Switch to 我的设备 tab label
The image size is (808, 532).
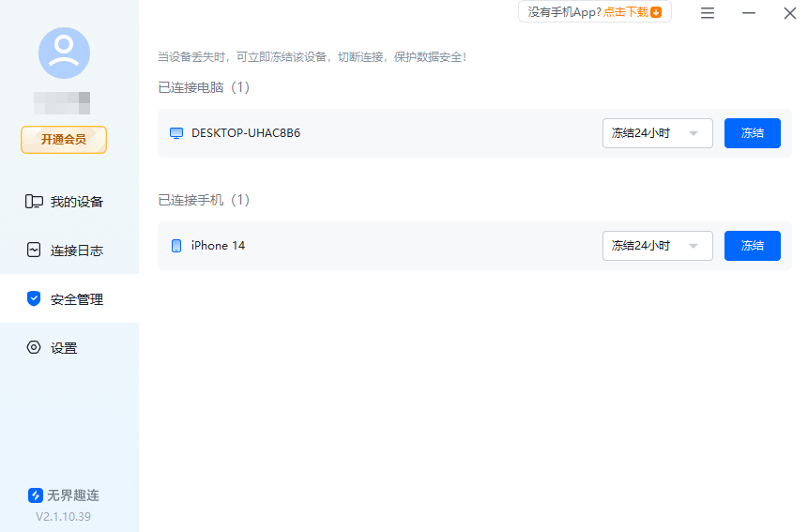coord(77,202)
